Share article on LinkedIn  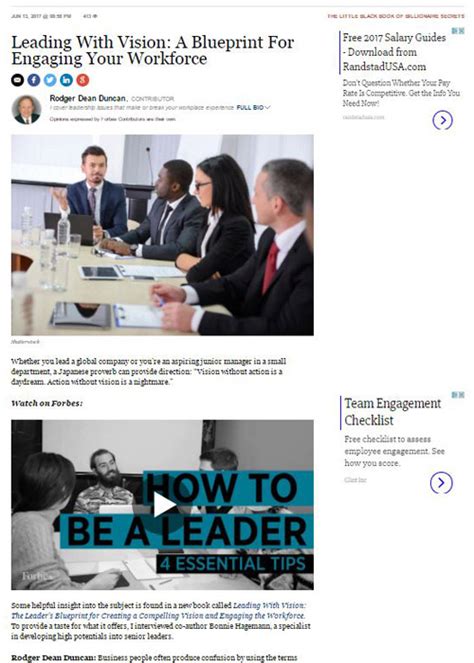(x=66, y=80)
